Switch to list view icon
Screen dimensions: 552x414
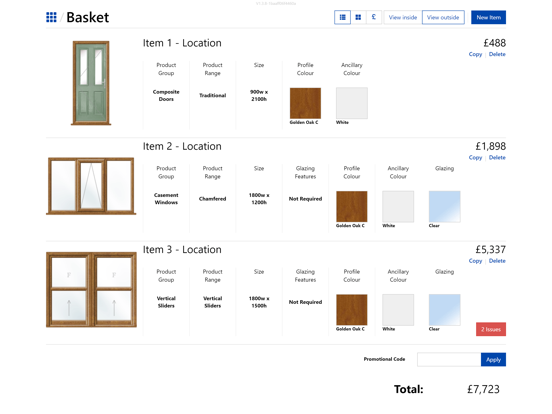click(x=342, y=17)
